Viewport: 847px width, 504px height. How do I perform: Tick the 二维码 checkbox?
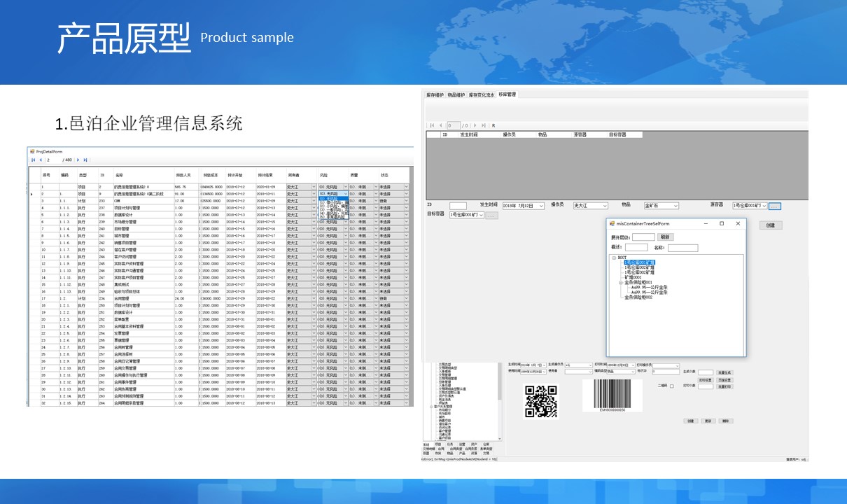tap(672, 386)
